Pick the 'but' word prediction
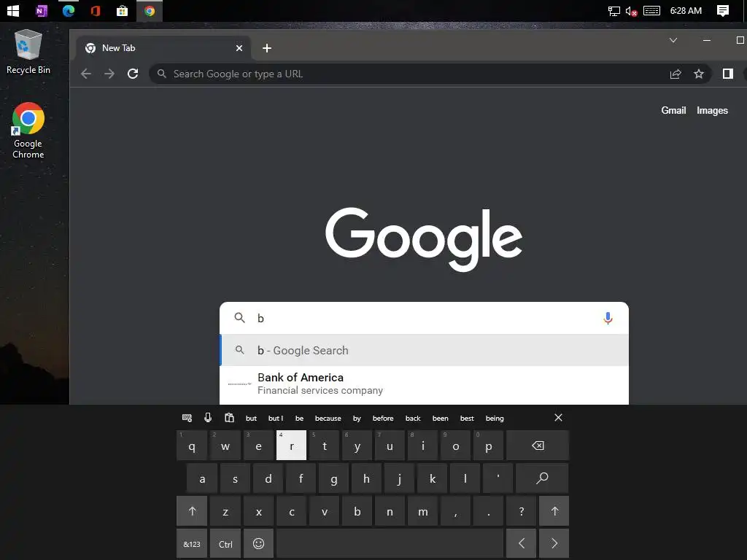This screenshot has width=747, height=560. (251, 419)
